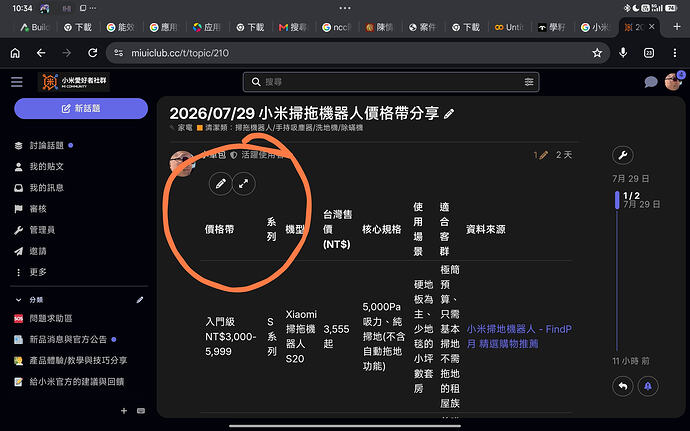Click the post author avatar
This screenshot has height=431, width=690.
(182, 163)
